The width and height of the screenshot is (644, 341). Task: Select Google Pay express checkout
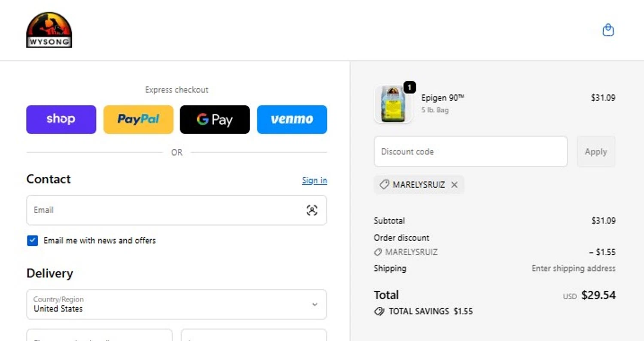pos(215,119)
